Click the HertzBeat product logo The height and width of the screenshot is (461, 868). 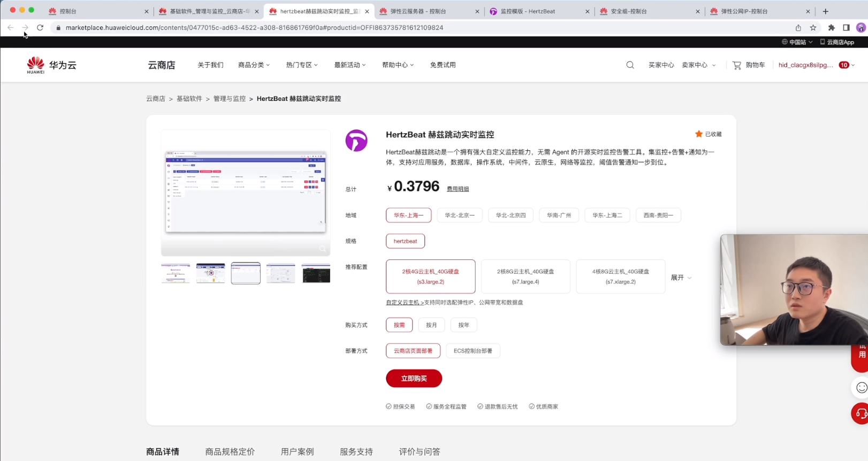(x=356, y=141)
